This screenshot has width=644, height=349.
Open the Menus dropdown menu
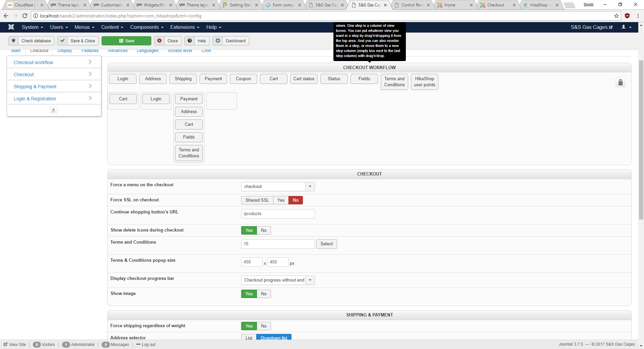(85, 27)
